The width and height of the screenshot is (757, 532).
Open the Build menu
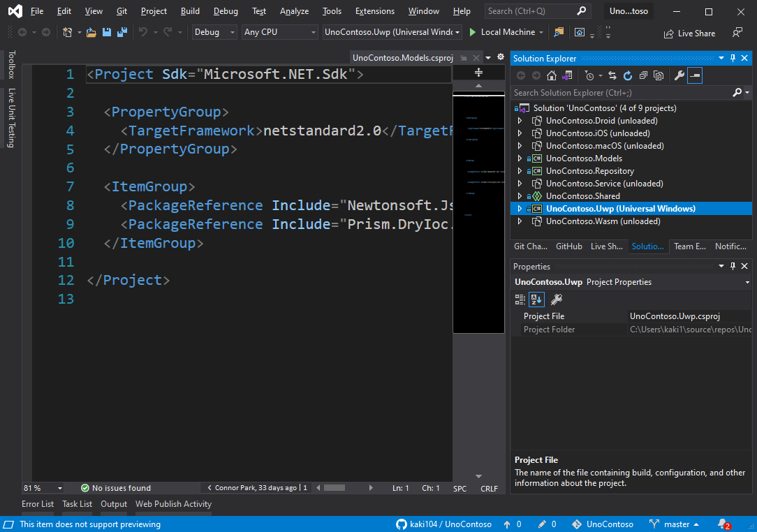(x=190, y=11)
